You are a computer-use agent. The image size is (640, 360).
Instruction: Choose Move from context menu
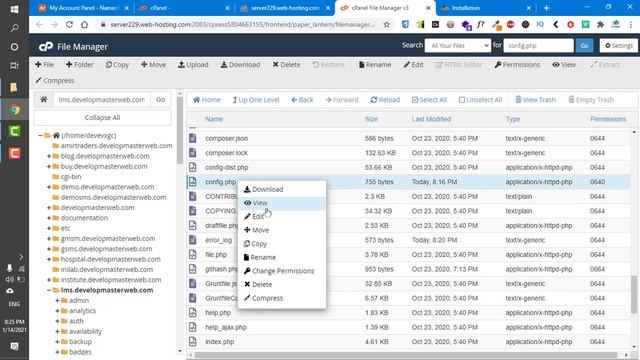[x=282, y=230]
